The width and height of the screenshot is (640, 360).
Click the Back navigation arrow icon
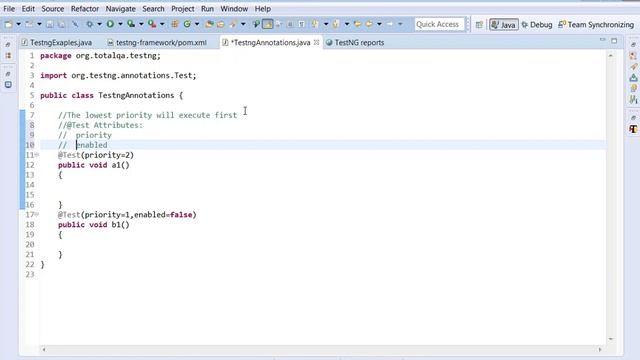pyautogui.click(x=369, y=24)
